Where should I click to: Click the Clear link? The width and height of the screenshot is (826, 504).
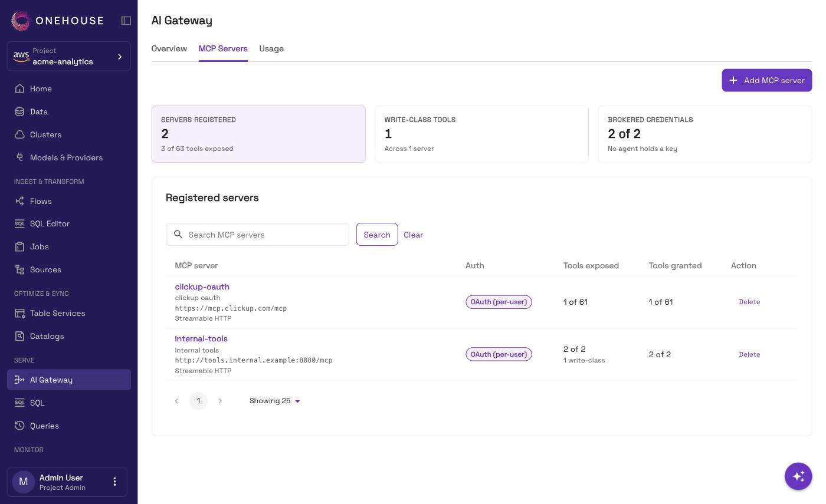tap(413, 235)
